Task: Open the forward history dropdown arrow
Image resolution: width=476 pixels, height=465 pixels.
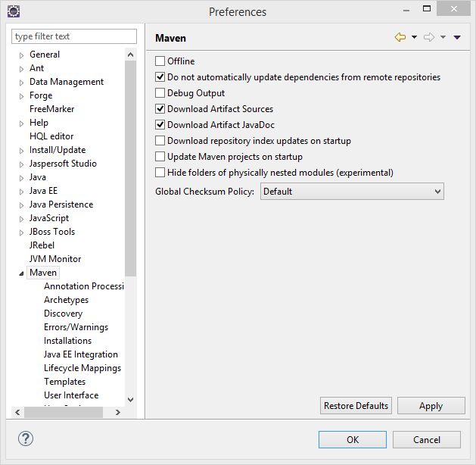Action: 443,37
